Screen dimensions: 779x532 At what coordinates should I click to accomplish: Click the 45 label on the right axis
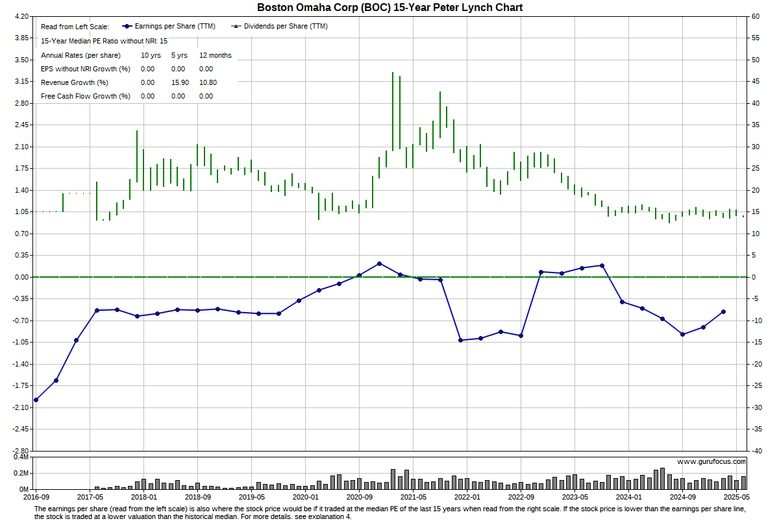tap(756, 81)
